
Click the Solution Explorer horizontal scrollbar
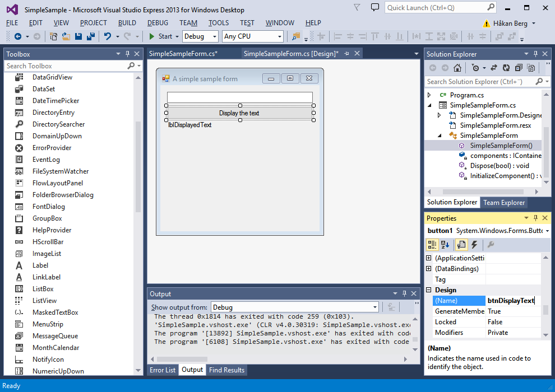[x=483, y=192]
